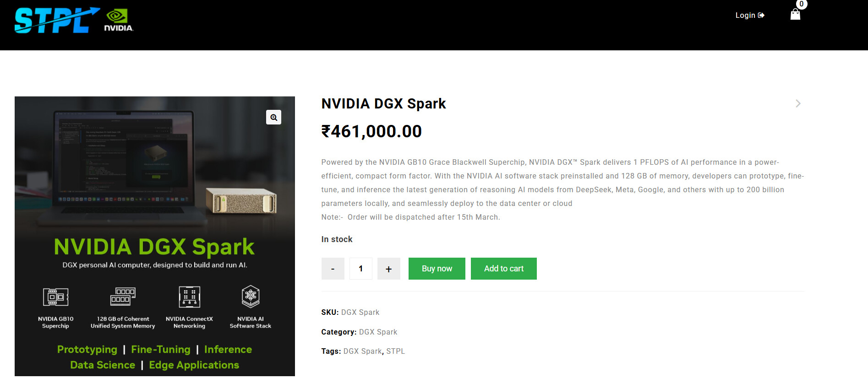
Task: Focus the quantity input field
Action: tap(361, 269)
